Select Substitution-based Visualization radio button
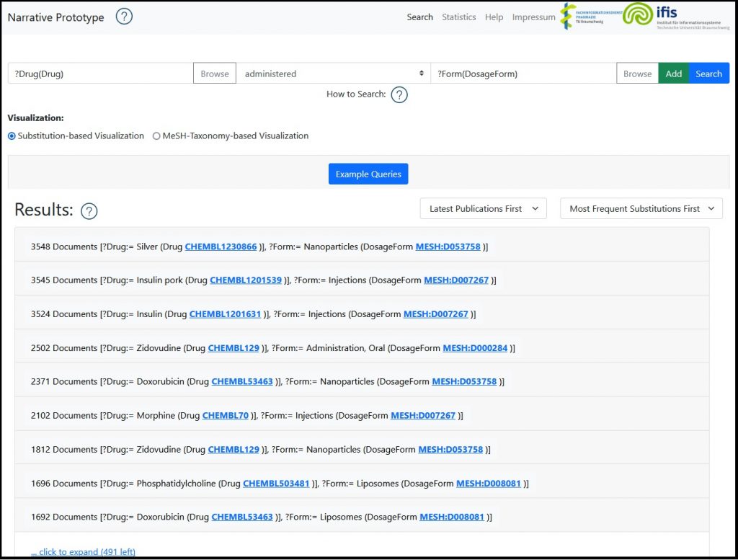738x560 pixels. (12, 136)
